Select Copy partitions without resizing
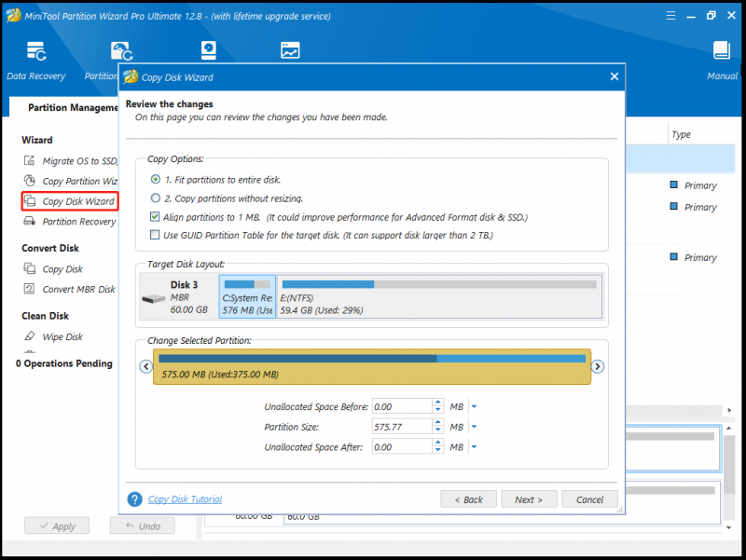The image size is (746, 560). pos(156,198)
